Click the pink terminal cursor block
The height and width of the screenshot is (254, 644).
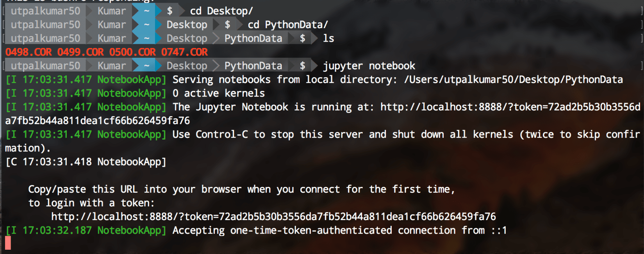click(8, 243)
